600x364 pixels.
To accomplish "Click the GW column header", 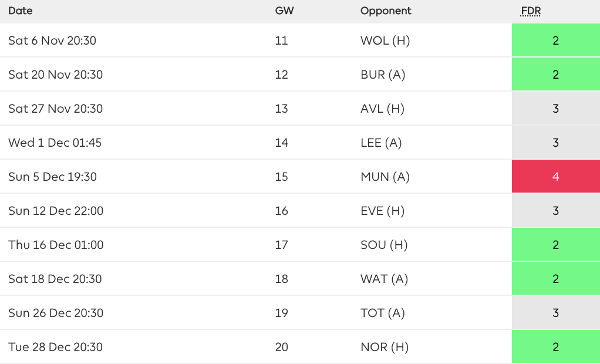I will click(284, 11).
